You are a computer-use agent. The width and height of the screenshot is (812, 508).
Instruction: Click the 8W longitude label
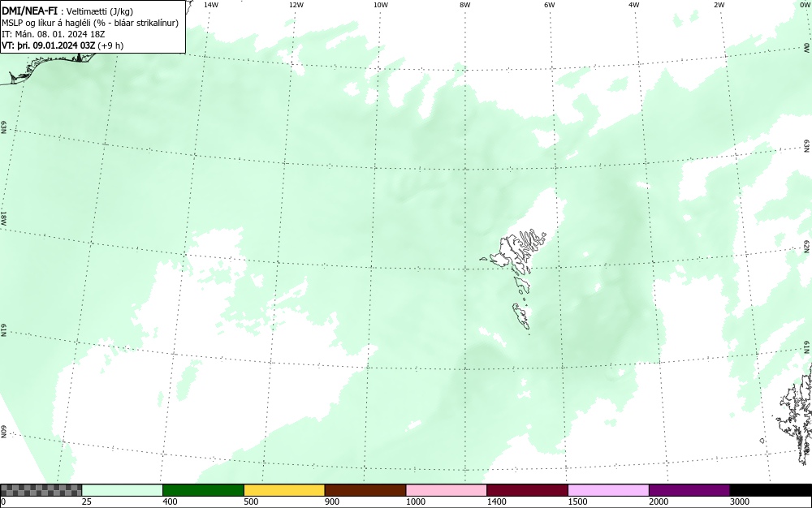pos(465,5)
